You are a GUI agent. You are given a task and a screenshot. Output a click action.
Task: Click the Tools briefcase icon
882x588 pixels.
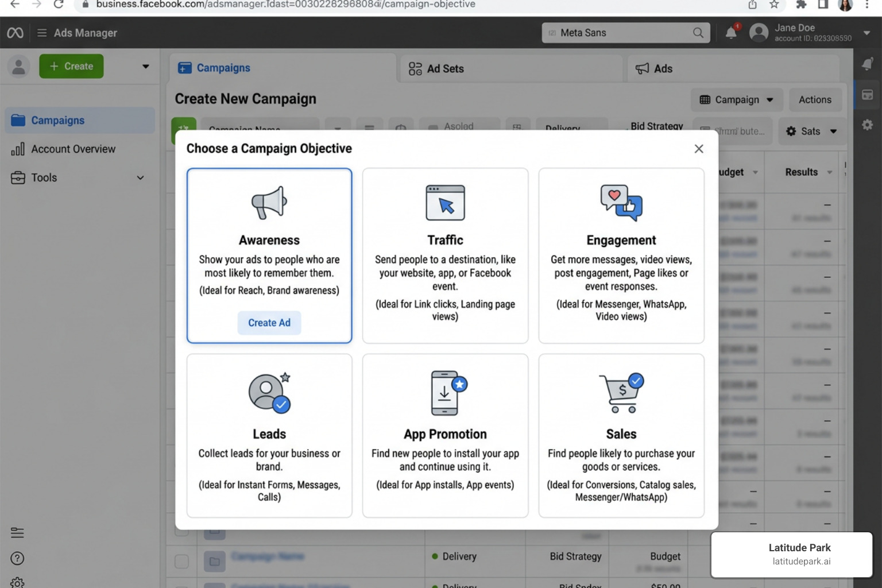[x=18, y=177]
